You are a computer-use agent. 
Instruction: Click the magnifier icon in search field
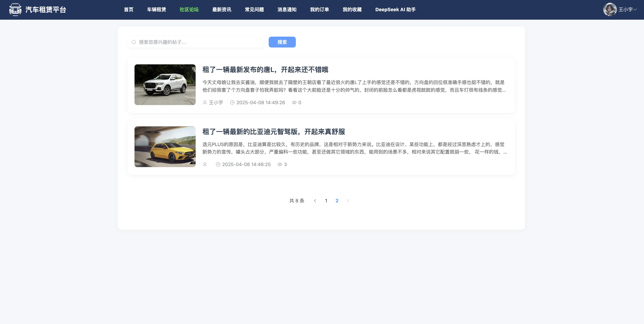click(134, 42)
